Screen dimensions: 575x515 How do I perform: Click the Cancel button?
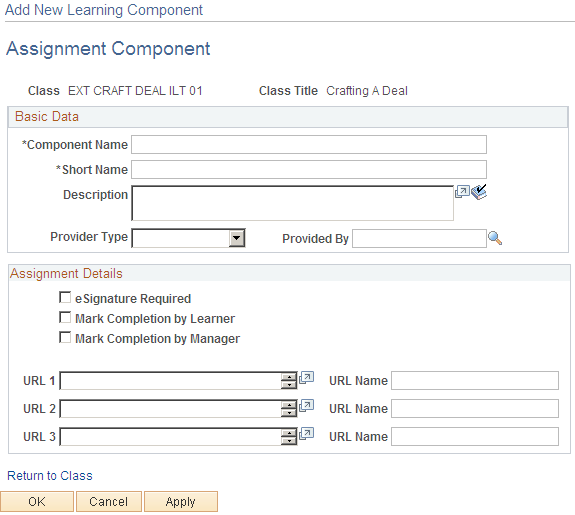click(109, 501)
